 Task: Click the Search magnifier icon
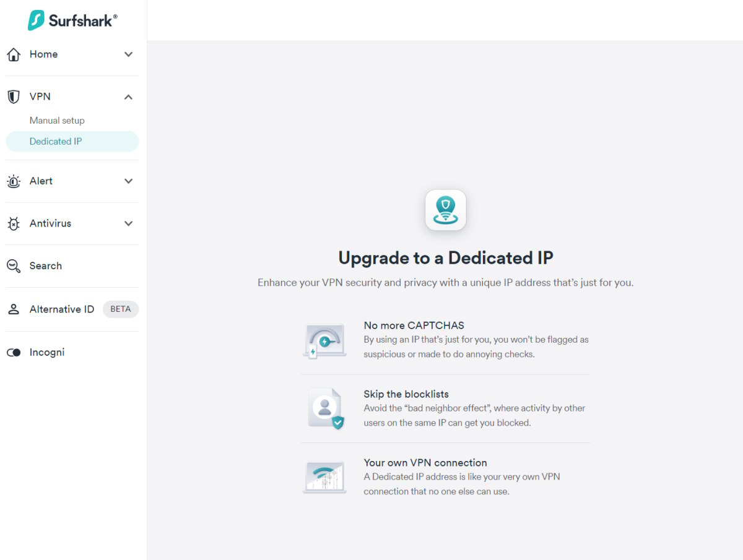coord(14,266)
